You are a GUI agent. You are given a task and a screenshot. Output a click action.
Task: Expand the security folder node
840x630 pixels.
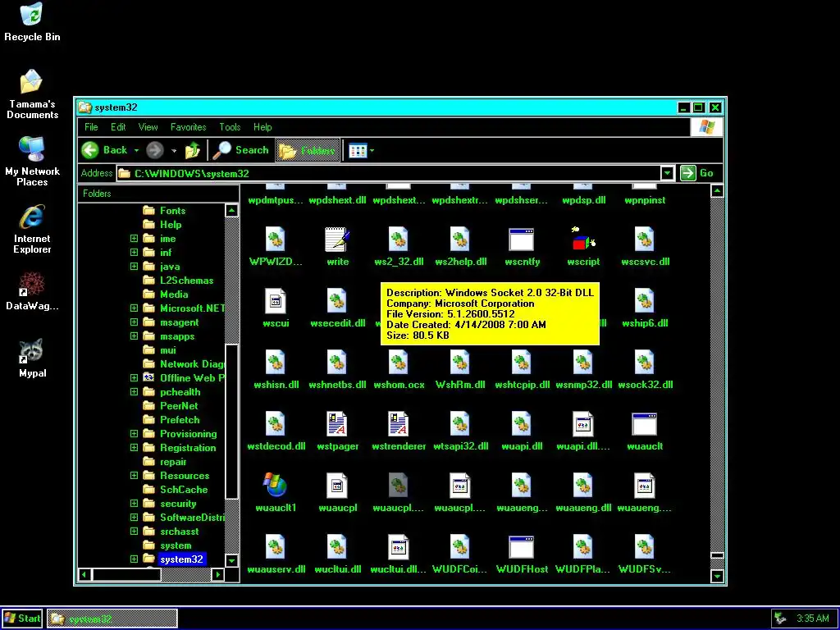[134, 503]
